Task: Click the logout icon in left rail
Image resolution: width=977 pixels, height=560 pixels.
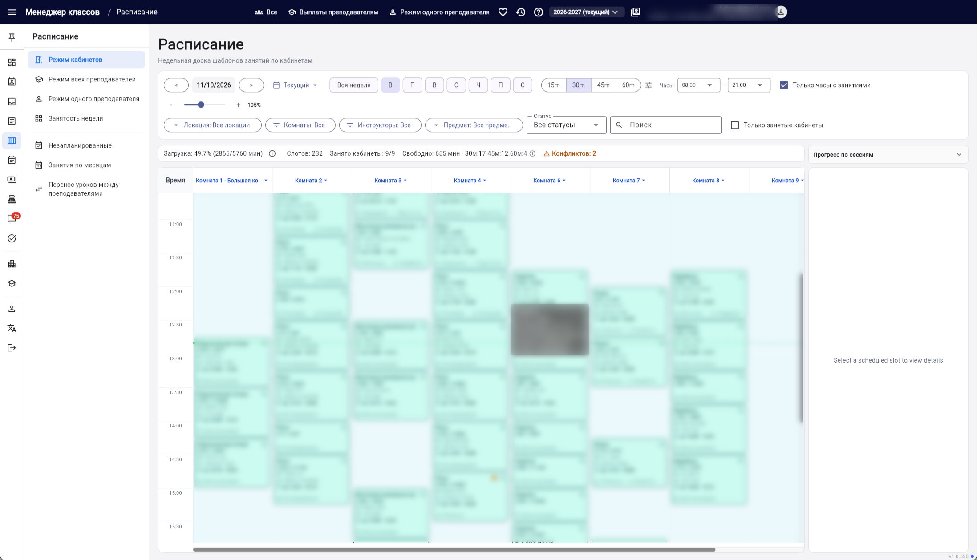Action: [12, 348]
